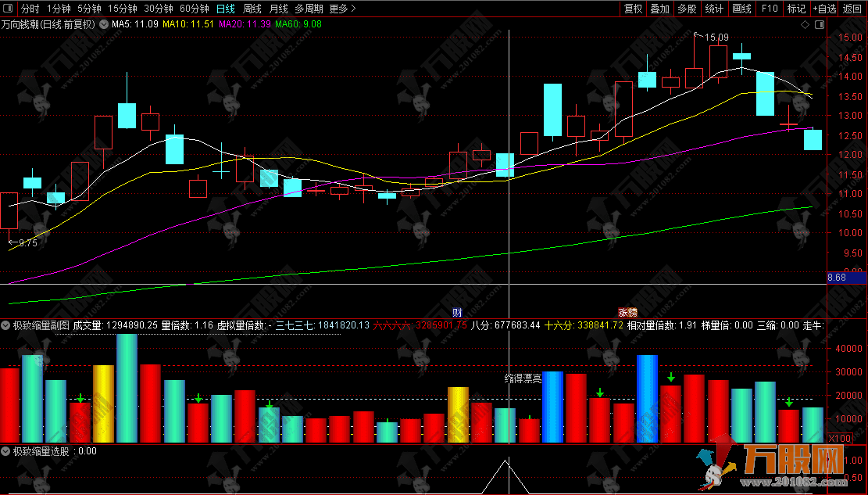Click the X100 volume scale badge
Viewport: 868px width, 495px height.
point(838,439)
